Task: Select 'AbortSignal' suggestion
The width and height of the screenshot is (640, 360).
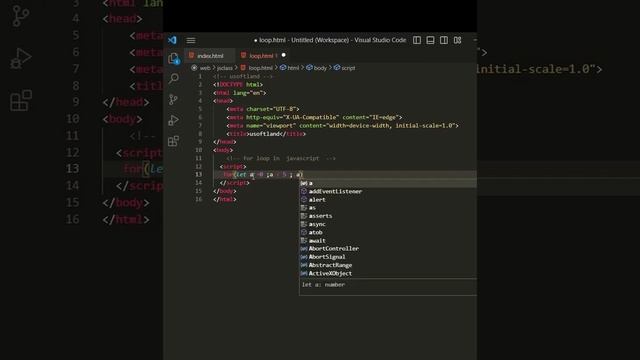Action: click(x=388, y=257)
